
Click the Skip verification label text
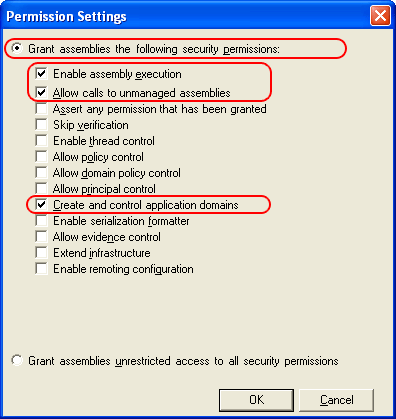[91, 125]
